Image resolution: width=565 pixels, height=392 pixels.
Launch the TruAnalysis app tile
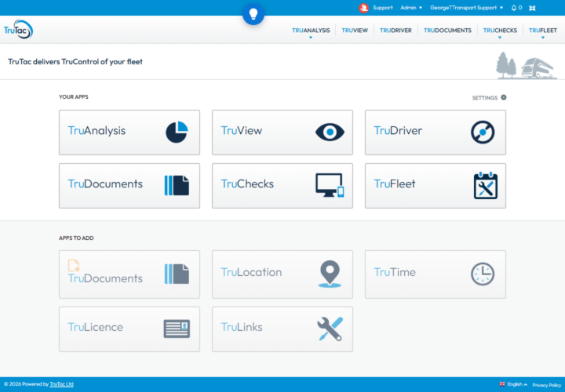coord(129,132)
